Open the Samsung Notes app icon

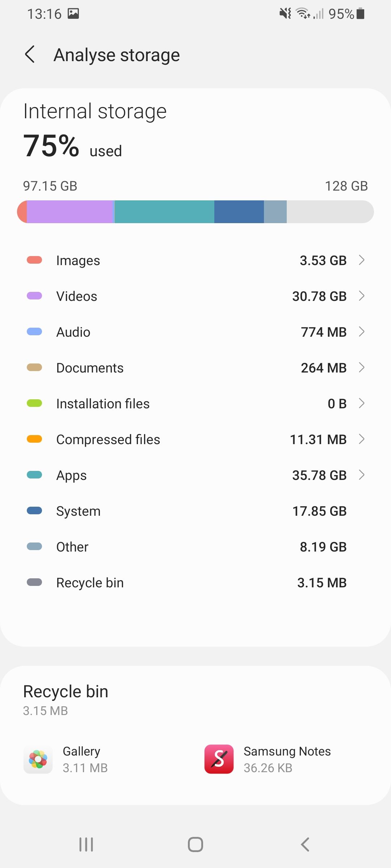pos(219,759)
